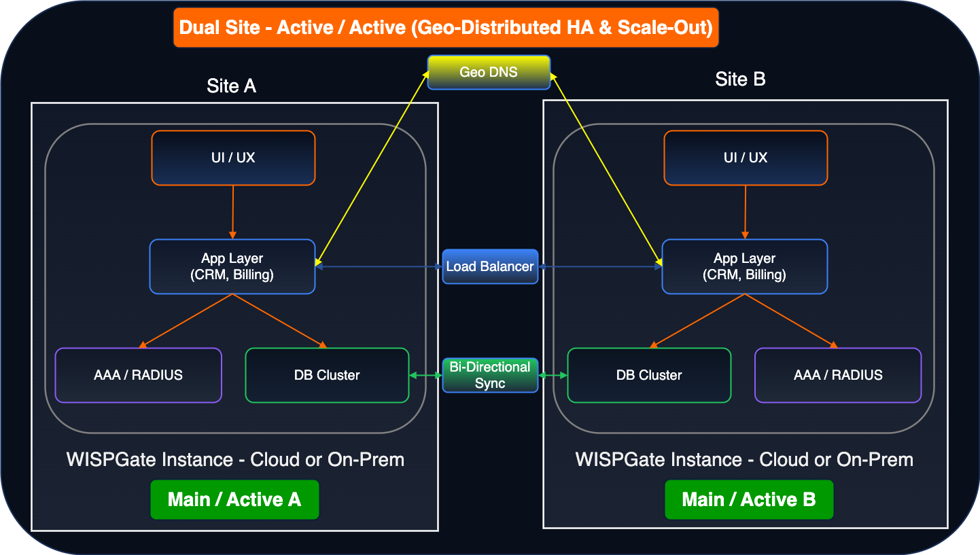
Task: Click Site B DB Cluster box
Action: tap(649, 375)
